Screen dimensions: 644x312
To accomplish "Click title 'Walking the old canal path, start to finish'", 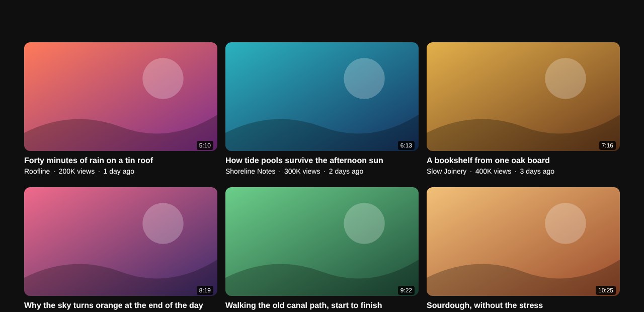I will point(304,305).
